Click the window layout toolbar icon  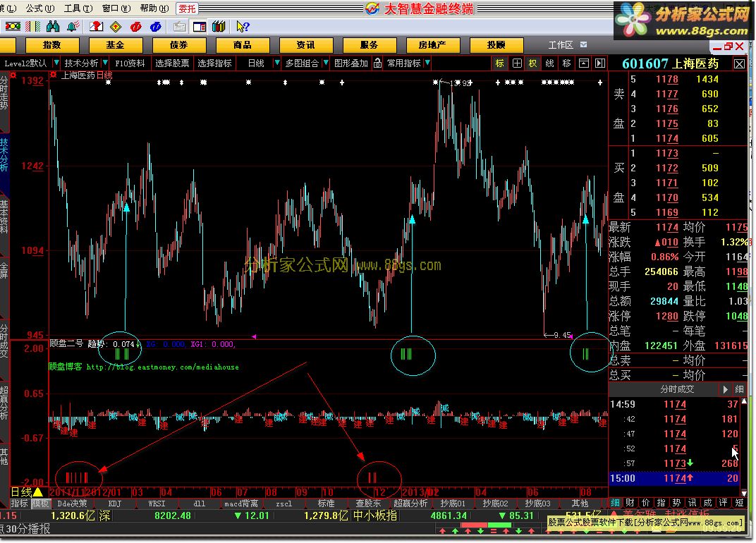(199, 27)
